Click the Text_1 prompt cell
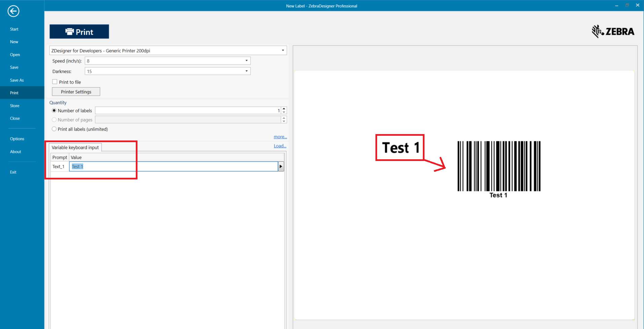This screenshot has width=644, height=329. [60, 166]
